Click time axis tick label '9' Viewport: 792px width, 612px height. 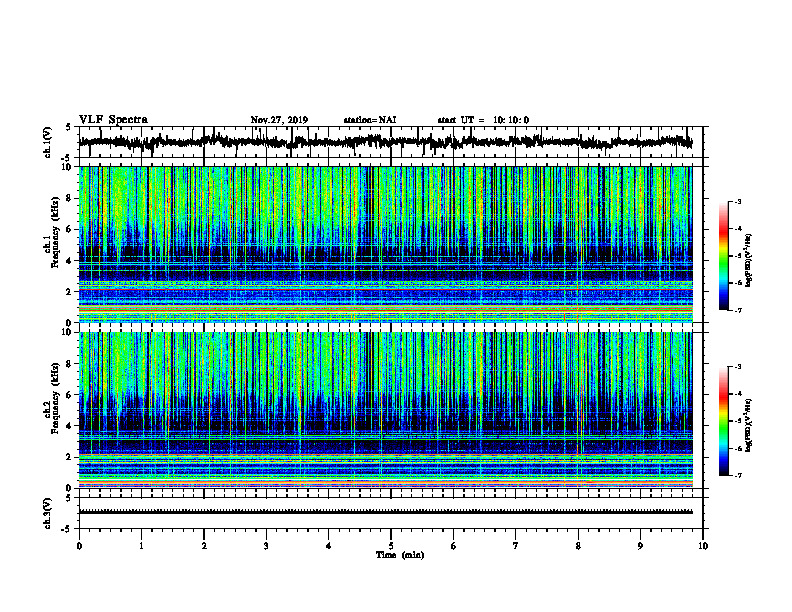640,546
